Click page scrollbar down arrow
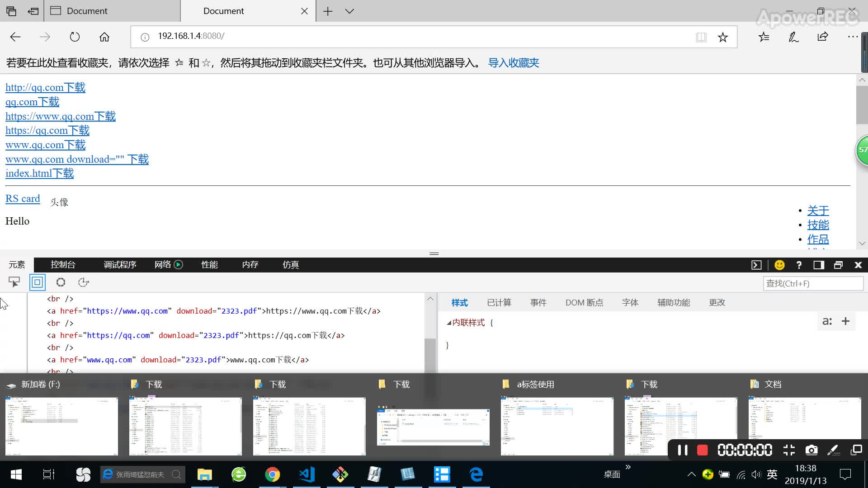This screenshot has width=868, height=488. pyautogui.click(x=862, y=243)
